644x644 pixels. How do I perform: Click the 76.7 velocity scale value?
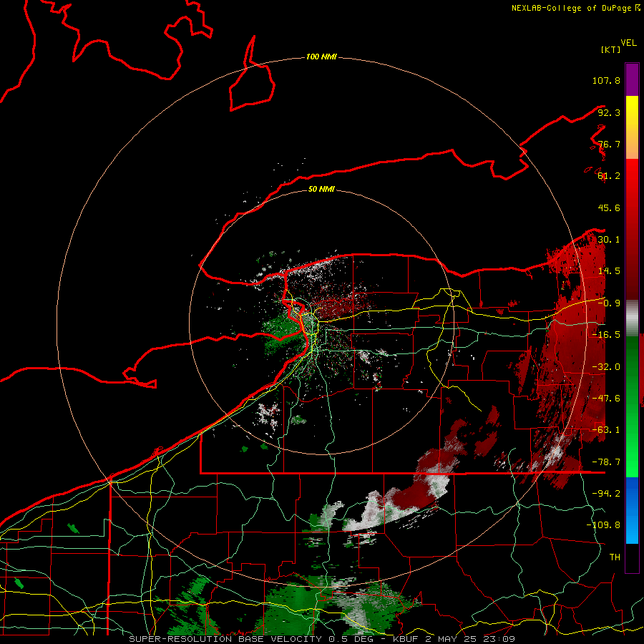click(x=609, y=144)
